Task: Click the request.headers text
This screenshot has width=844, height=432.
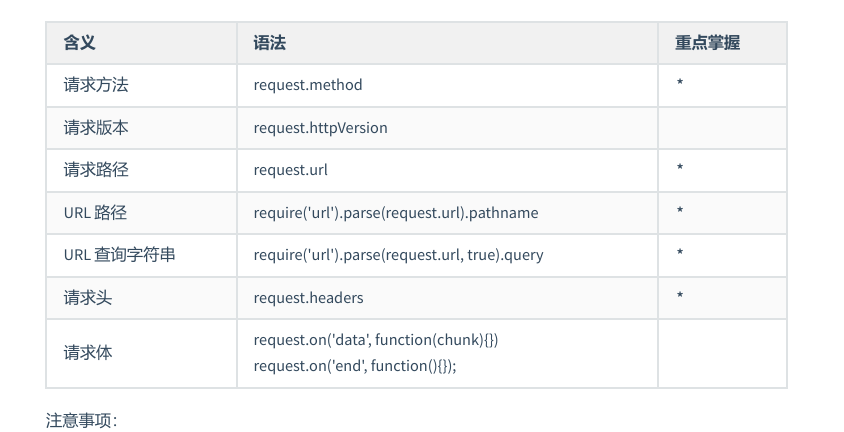Action: [308, 297]
